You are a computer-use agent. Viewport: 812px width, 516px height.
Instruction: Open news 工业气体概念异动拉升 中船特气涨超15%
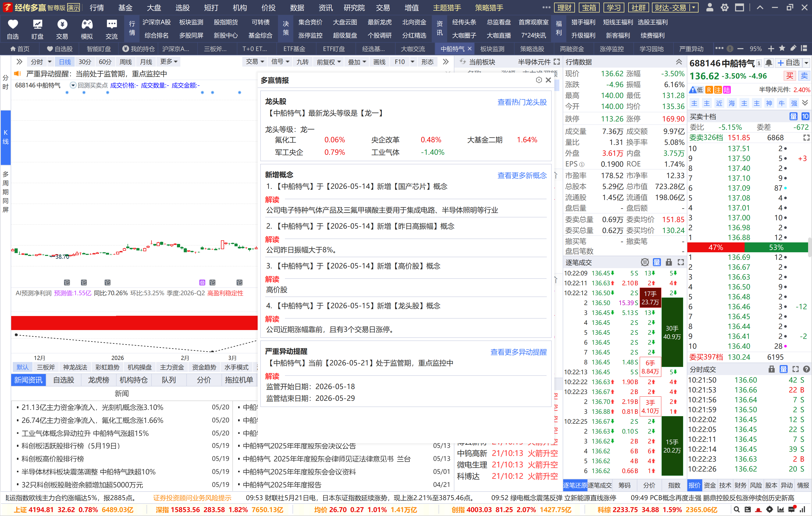(85, 433)
